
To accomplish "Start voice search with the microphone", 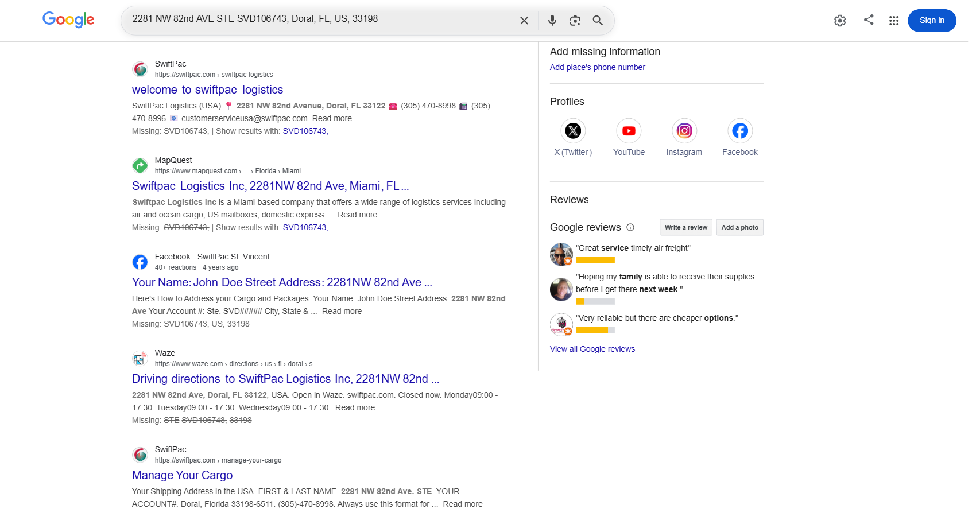I will tap(552, 21).
